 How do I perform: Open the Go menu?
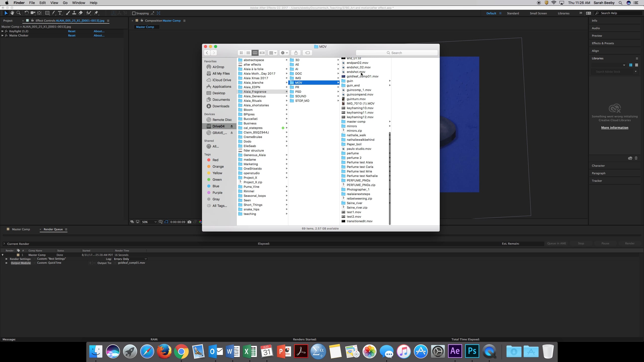tap(65, 3)
